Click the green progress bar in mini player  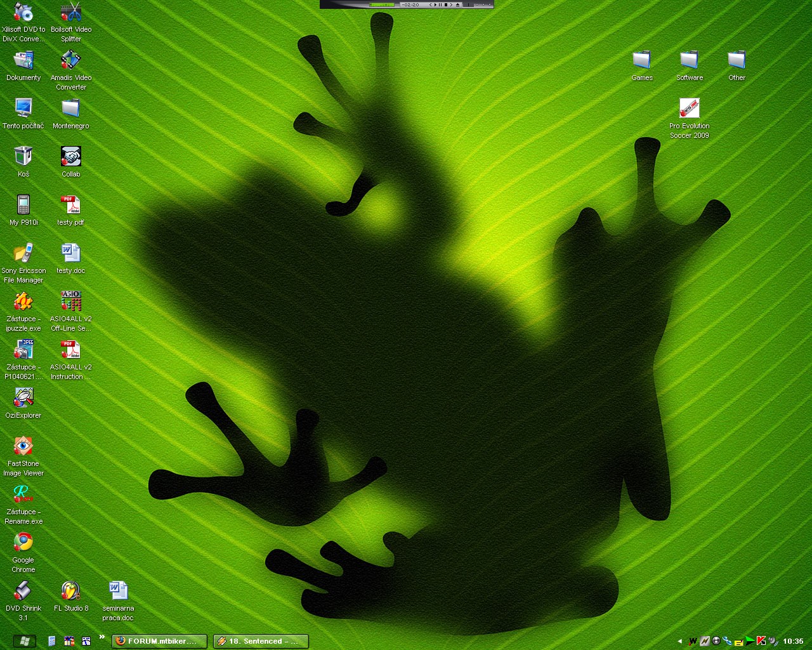381,4
